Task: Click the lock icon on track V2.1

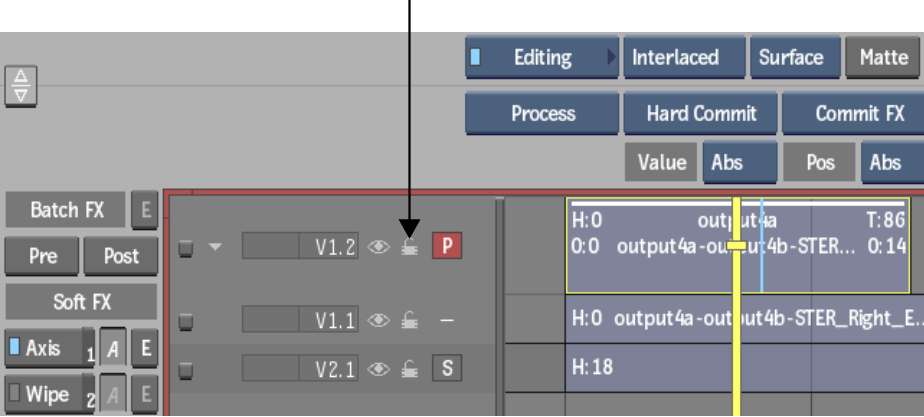Action: pyautogui.click(x=410, y=369)
